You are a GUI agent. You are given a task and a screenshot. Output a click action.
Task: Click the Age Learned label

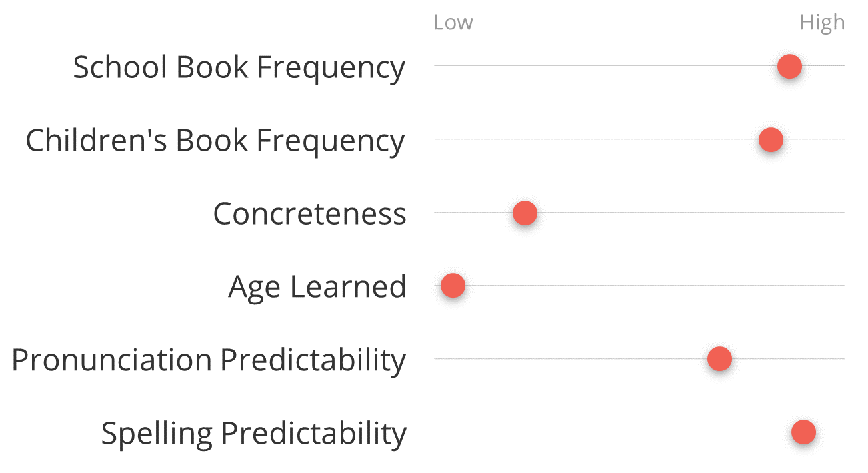[317, 287]
